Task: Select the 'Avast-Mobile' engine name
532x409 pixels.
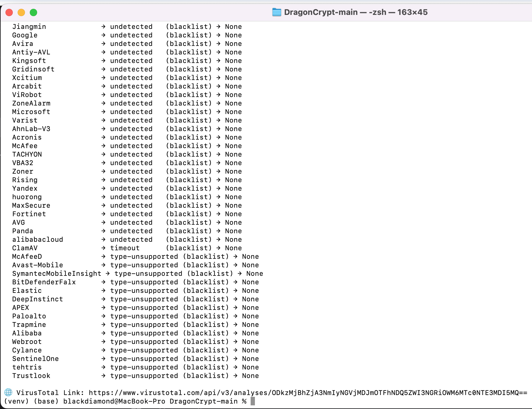Action: 38,265
